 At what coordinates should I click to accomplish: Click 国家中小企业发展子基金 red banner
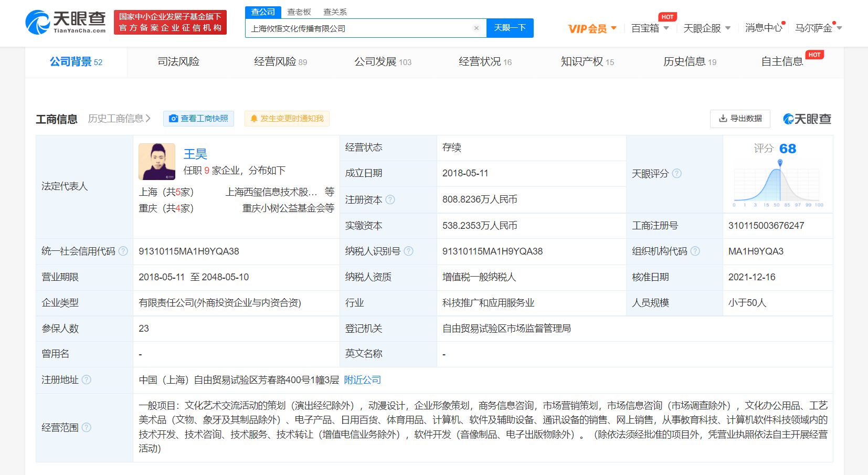[x=170, y=22]
